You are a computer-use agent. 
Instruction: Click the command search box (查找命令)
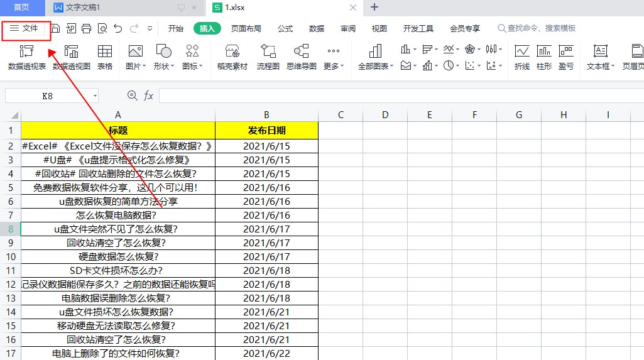click(x=540, y=28)
